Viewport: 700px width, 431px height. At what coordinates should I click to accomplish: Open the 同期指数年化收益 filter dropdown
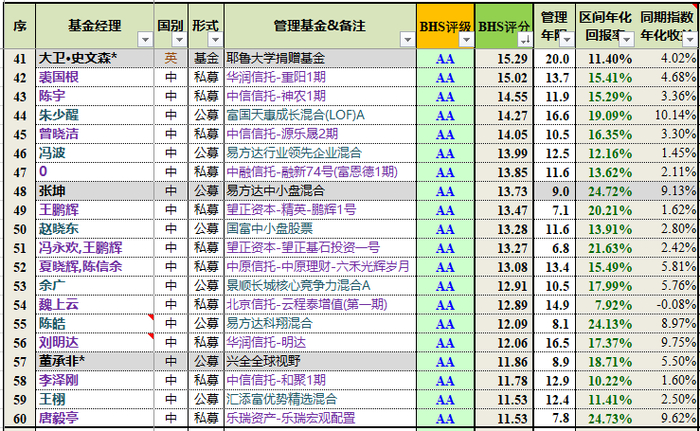point(690,40)
